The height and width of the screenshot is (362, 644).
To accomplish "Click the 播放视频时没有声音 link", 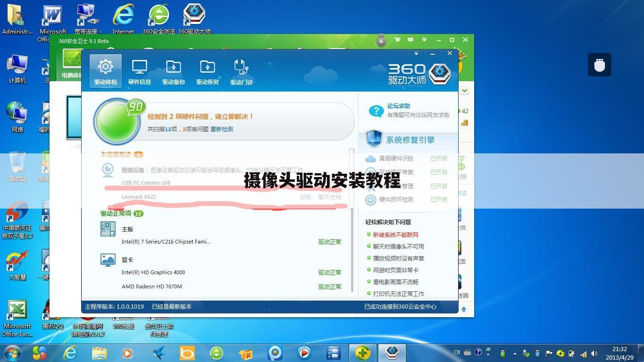I will (398, 258).
